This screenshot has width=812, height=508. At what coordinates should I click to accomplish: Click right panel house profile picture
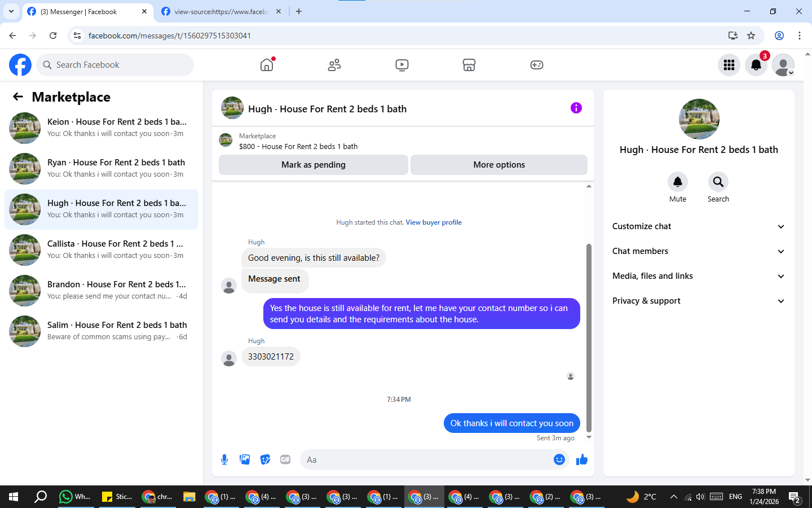click(699, 119)
